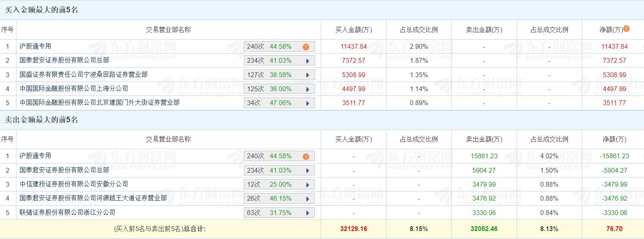
Task: Click the 63次 31.75% stats box
Action: click(280, 213)
